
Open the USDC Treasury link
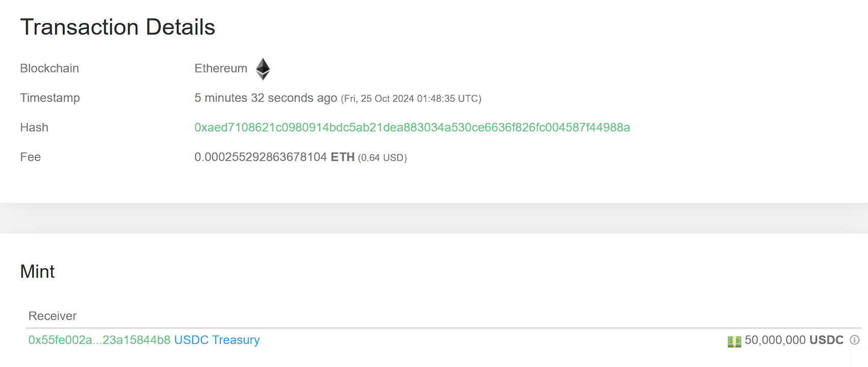[x=216, y=340]
